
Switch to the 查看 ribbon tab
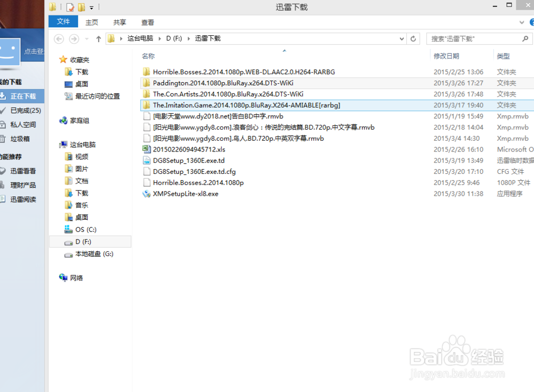147,22
